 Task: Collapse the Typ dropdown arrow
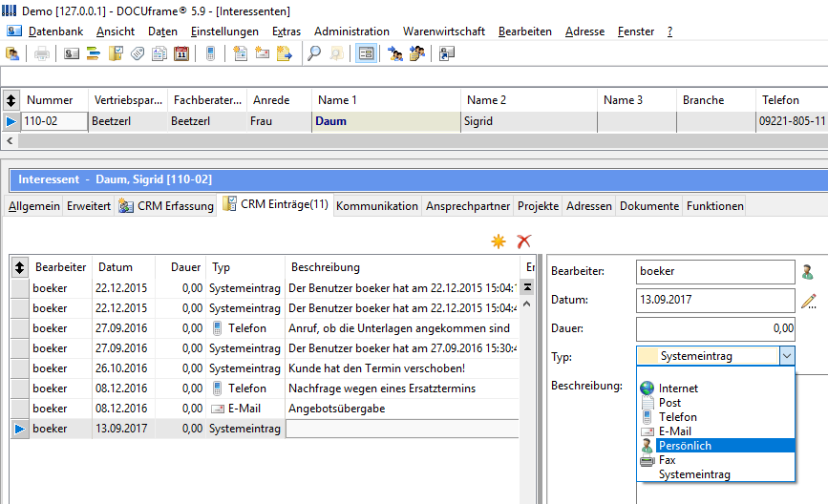[x=787, y=356]
